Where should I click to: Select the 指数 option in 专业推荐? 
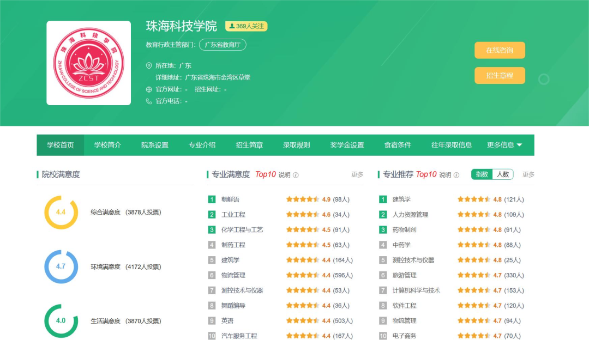482,174
